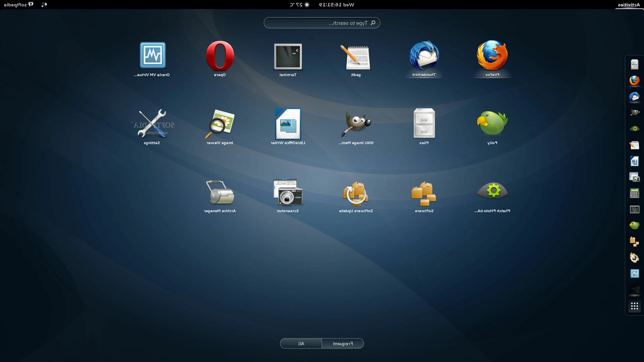The height and width of the screenshot is (362, 644).
Task: Click the Thunderbird icon in the dash
Action: 634,97
